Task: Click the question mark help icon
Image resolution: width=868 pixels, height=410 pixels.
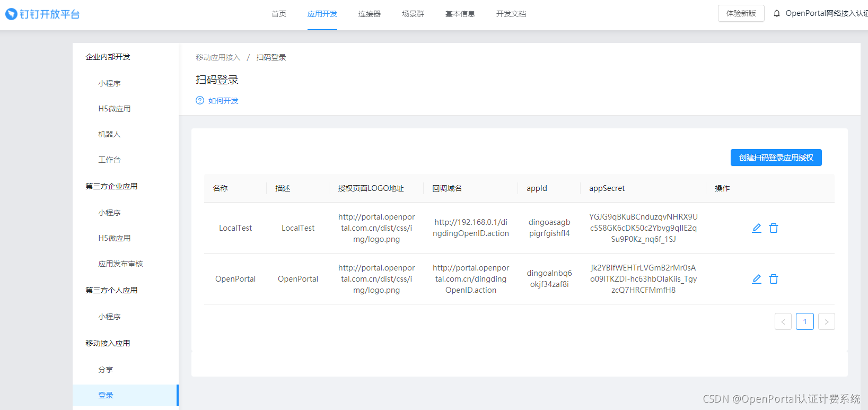Action: pos(200,100)
